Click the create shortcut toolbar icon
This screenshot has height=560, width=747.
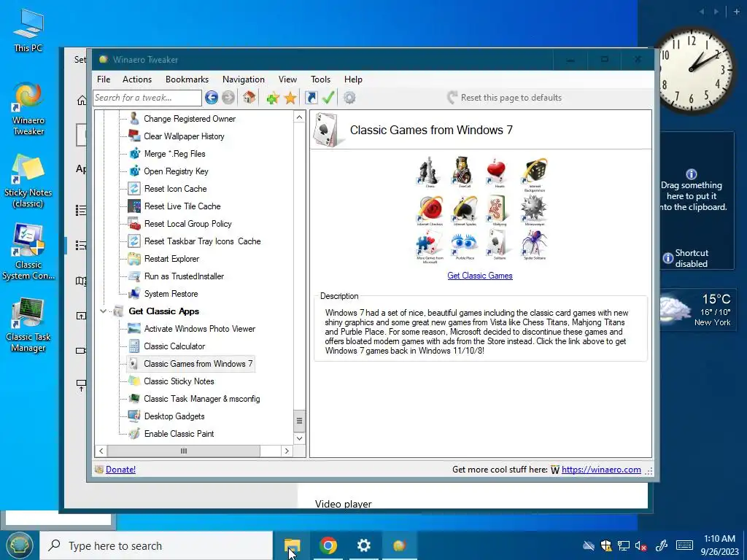pyautogui.click(x=311, y=98)
